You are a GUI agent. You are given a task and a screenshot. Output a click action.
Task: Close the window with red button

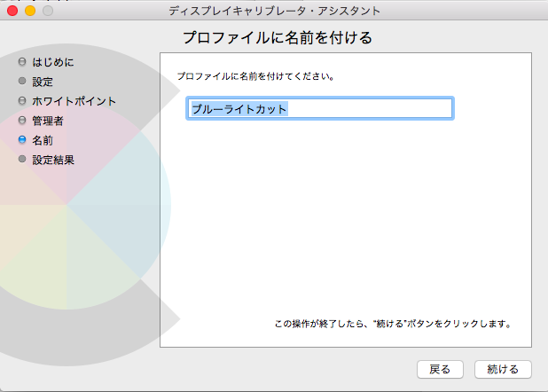coord(12,11)
